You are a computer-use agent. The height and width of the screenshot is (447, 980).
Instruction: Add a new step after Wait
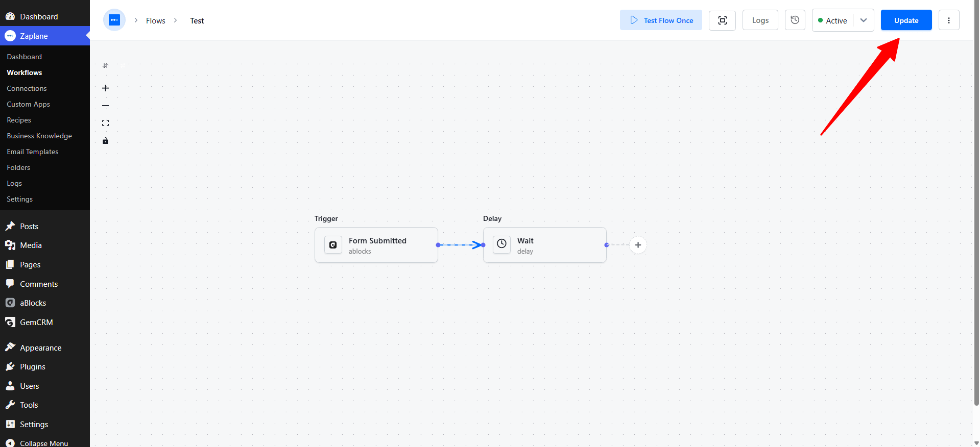tap(638, 245)
